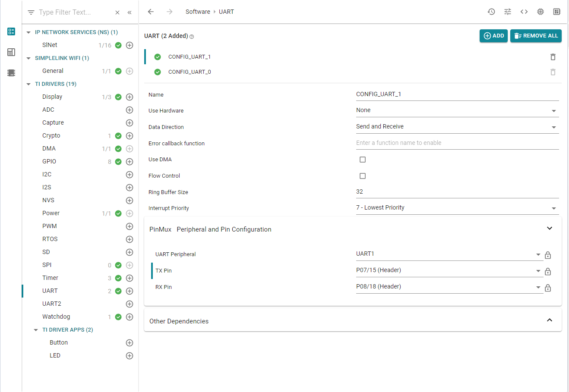Select the Watchdog driver item

point(56,317)
